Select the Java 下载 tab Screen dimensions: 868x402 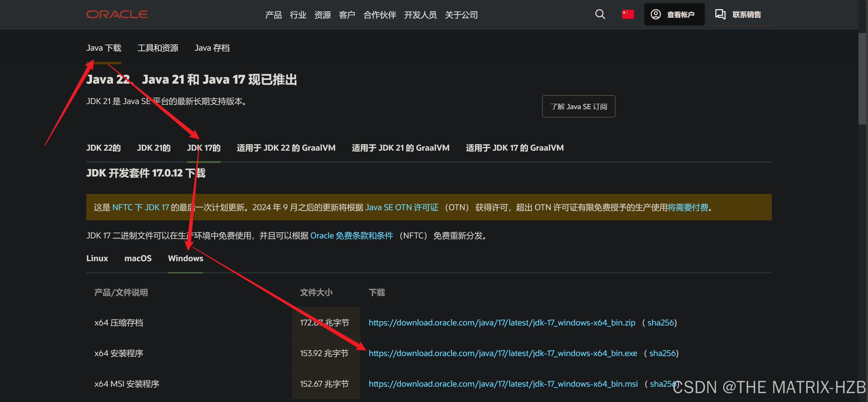coord(104,48)
